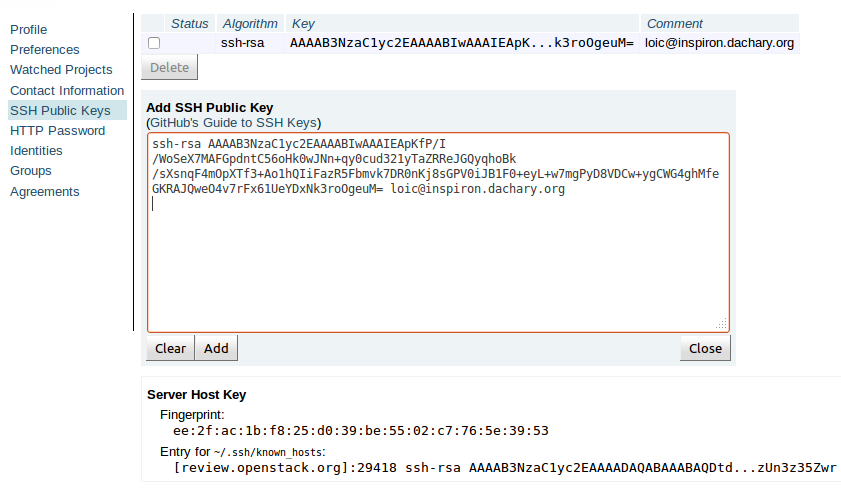This screenshot has width=841, height=492.
Task: Click the Algorithm column header
Action: (250, 23)
